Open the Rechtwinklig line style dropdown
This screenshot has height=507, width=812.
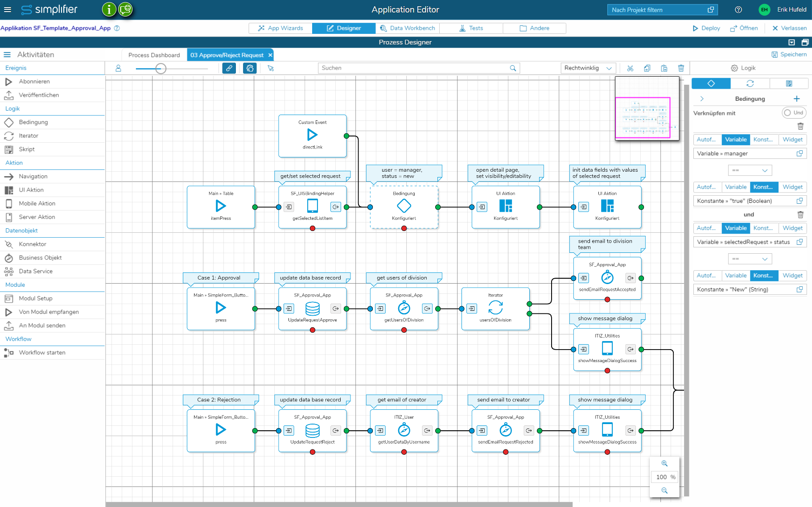[588, 68]
